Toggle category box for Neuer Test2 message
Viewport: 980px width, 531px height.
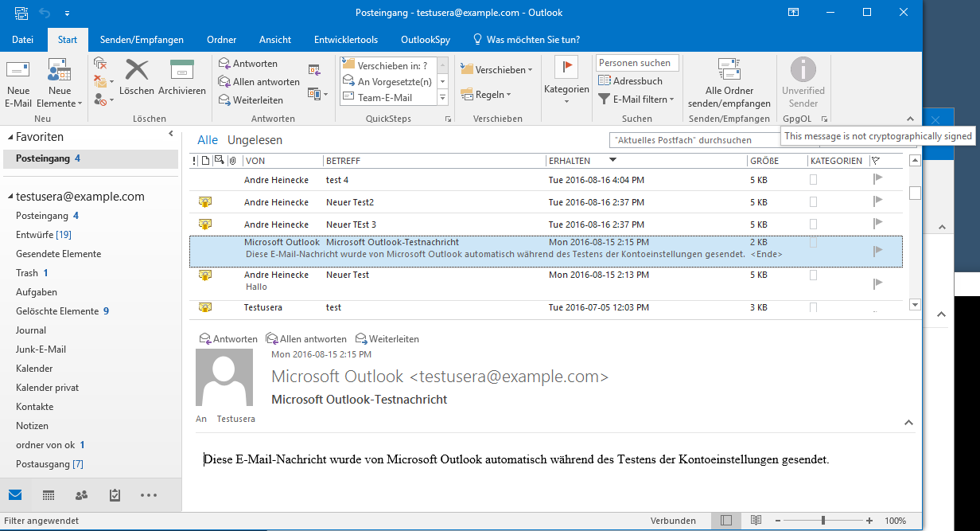tap(813, 202)
